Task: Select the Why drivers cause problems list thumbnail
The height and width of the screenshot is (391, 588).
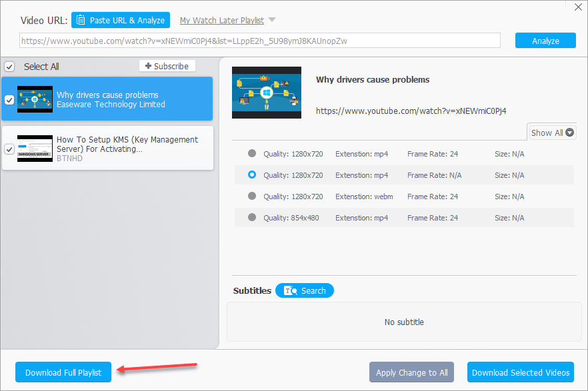Action: [x=35, y=100]
